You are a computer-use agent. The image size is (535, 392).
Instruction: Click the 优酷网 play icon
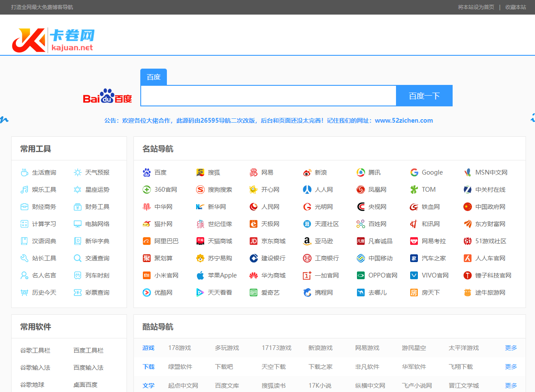pyautogui.click(x=147, y=292)
